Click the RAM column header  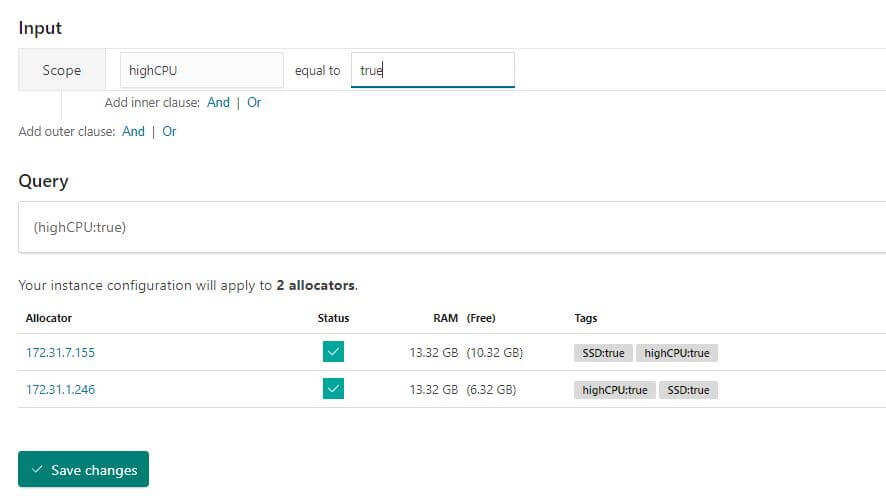[445, 318]
